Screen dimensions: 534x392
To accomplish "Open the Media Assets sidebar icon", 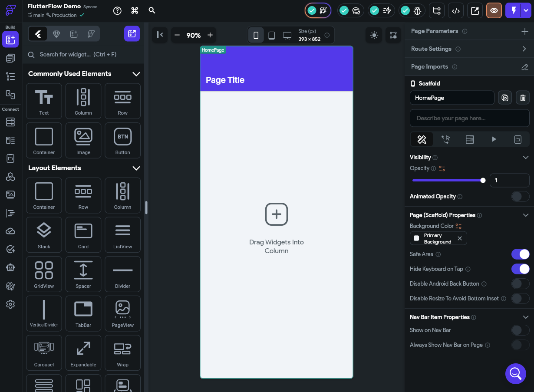I will (10, 195).
